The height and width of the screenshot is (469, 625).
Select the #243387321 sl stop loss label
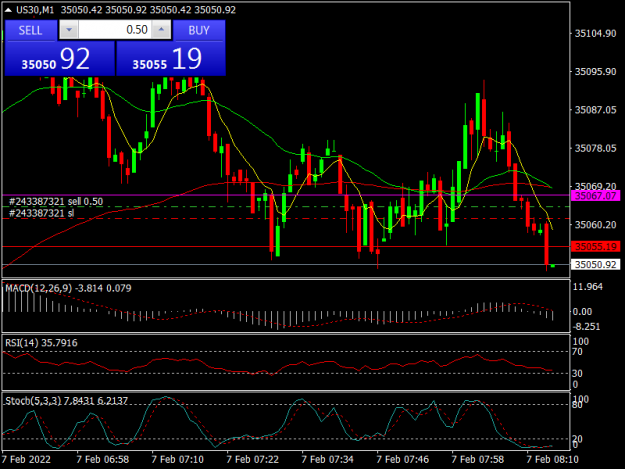41,214
